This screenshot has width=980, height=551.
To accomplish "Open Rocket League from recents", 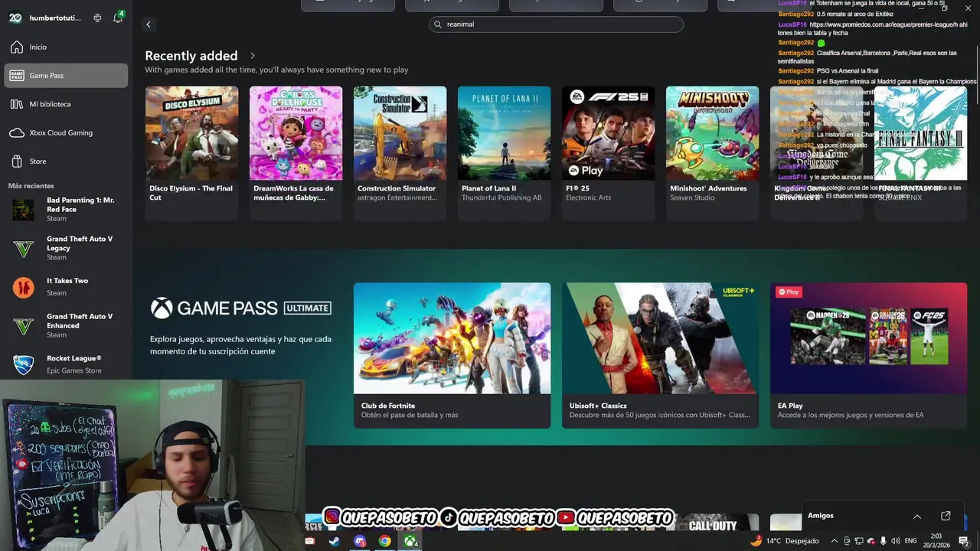I will click(x=66, y=364).
